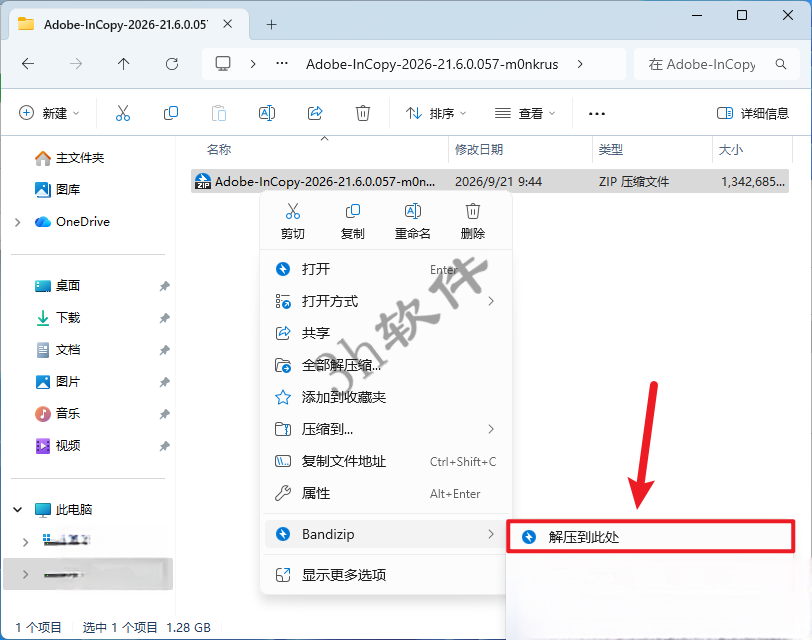Click the chevron after the folder path
The width and height of the screenshot is (812, 640).
(x=580, y=64)
